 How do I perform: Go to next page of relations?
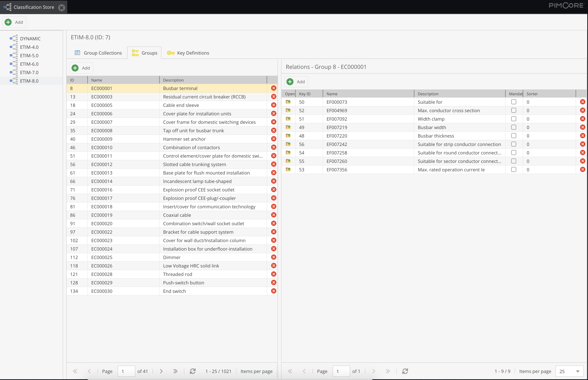tap(374, 371)
